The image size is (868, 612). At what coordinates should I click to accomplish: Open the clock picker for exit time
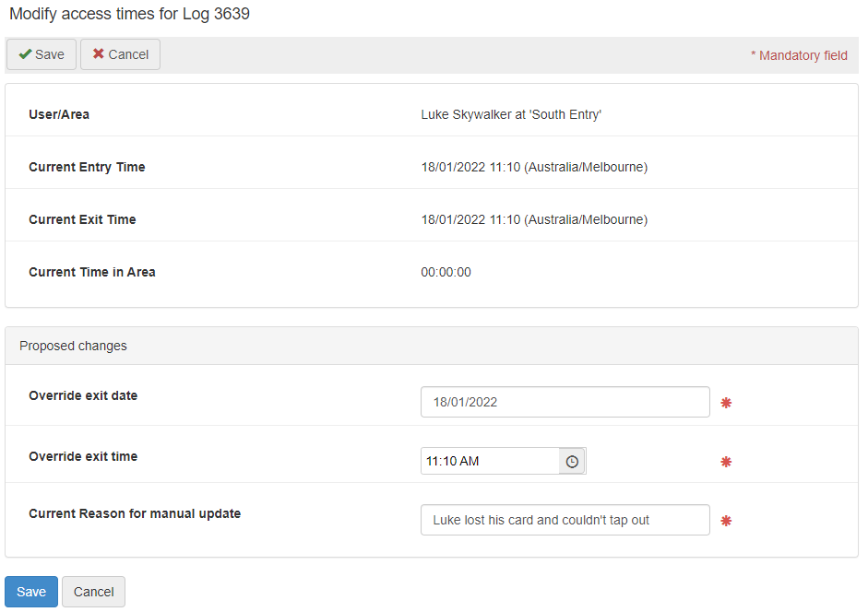572,461
